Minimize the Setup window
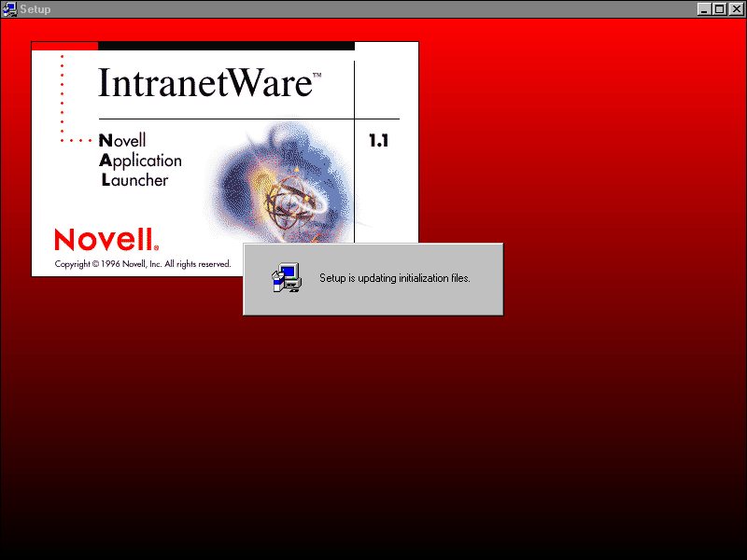Image resolution: width=747 pixels, height=560 pixels. click(x=704, y=9)
